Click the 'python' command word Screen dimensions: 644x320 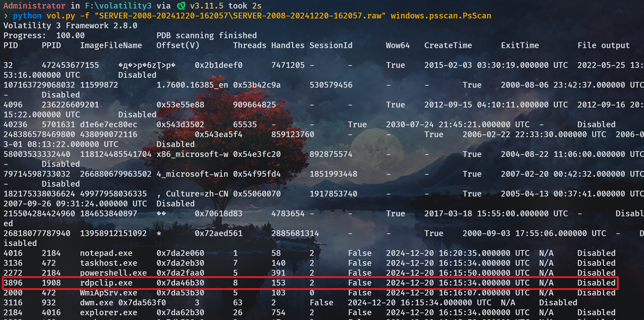(x=27, y=16)
